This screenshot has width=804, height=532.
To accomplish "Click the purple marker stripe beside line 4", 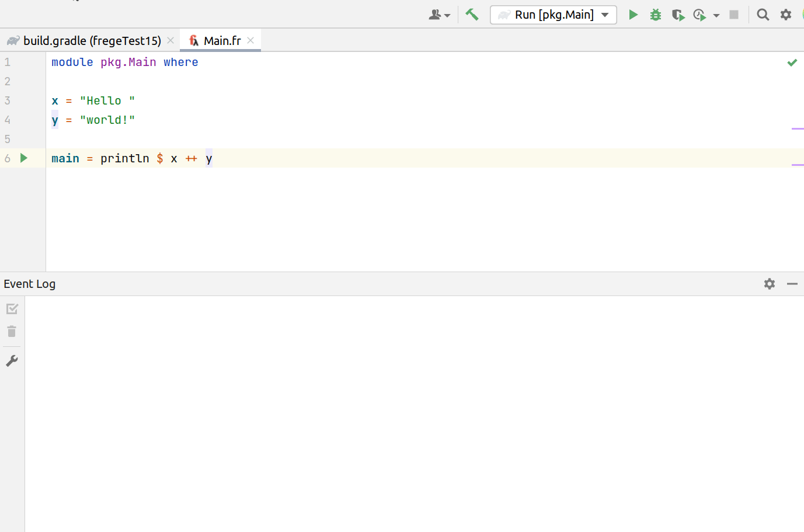I will pyautogui.click(x=798, y=128).
